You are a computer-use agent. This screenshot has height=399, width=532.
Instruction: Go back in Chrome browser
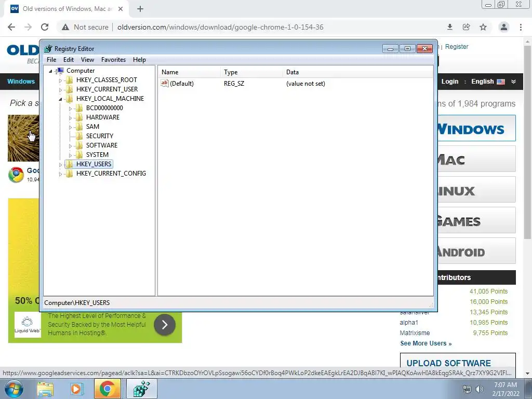11,27
